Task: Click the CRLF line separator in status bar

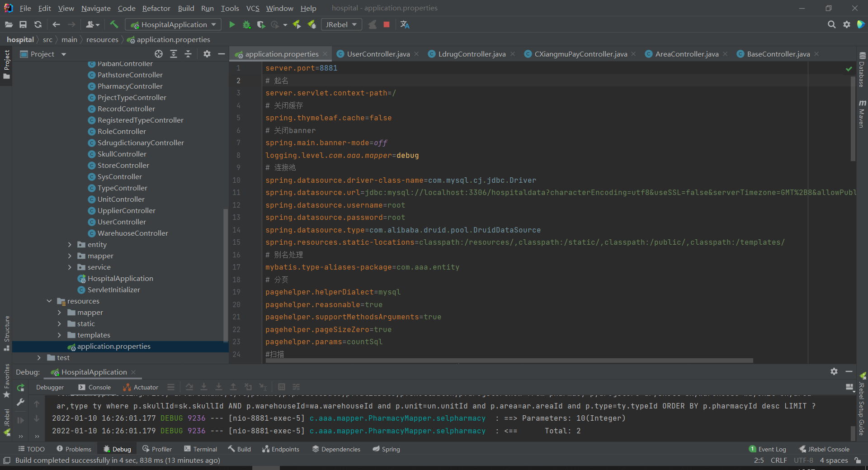Action: 778,460
